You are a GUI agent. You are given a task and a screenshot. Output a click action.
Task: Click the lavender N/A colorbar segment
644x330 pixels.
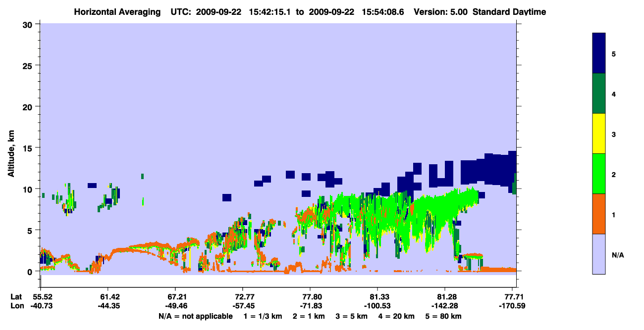click(599, 254)
